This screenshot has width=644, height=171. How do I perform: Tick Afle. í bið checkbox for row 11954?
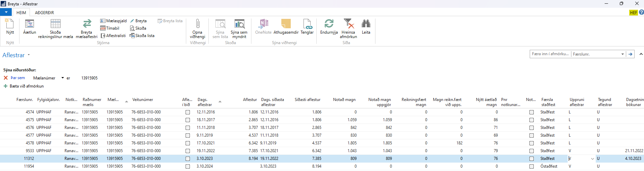pyautogui.click(x=188, y=166)
